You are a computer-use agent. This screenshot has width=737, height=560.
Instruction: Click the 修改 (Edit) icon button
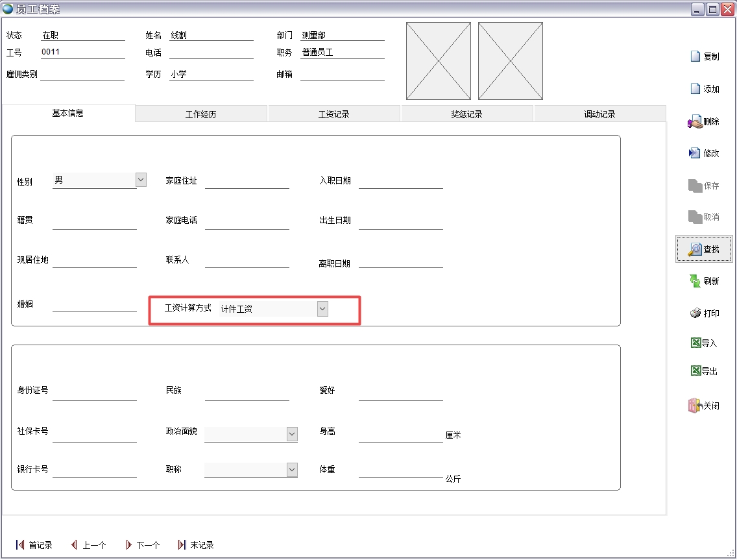[695, 153]
